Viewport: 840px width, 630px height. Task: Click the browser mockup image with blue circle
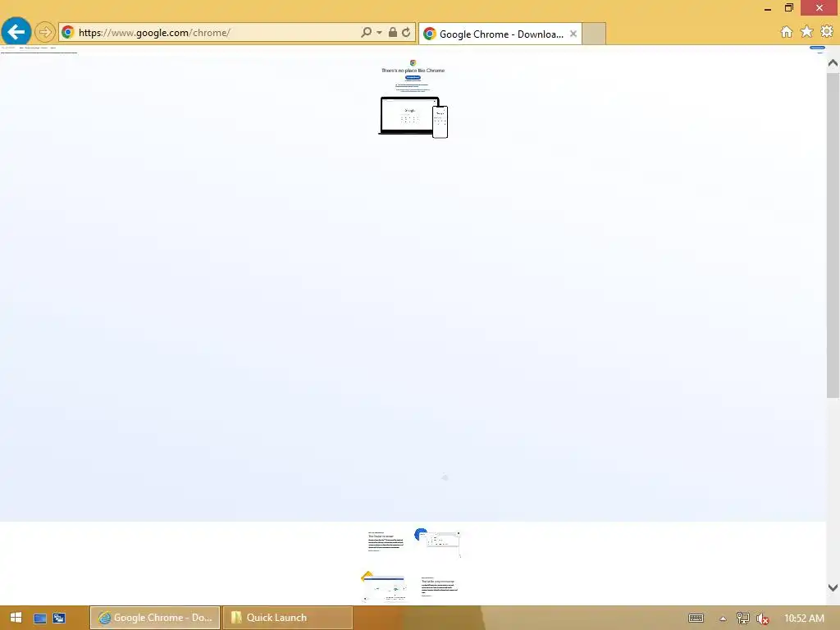coord(438,542)
